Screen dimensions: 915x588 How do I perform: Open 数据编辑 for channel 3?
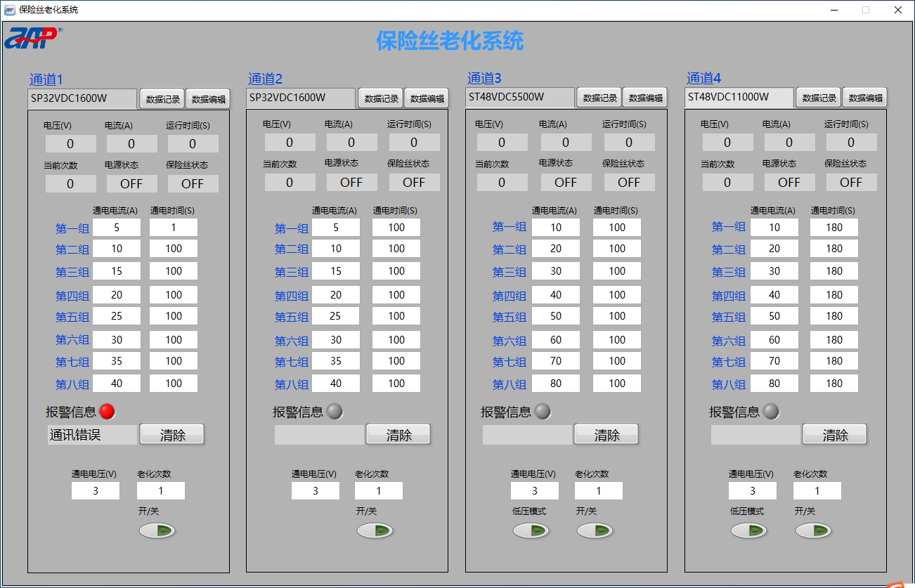tap(646, 98)
